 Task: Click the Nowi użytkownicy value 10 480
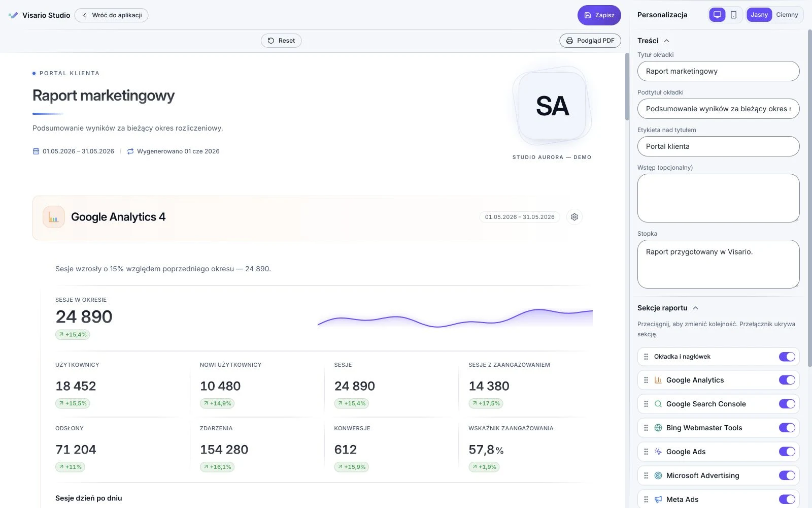pos(220,386)
